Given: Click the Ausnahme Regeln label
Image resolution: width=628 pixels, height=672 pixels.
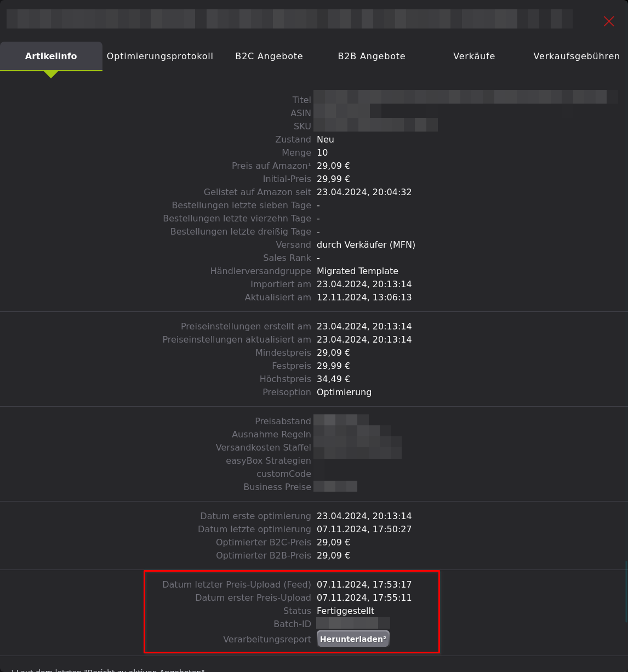Looking at the screenshot, I should (271, 434).
